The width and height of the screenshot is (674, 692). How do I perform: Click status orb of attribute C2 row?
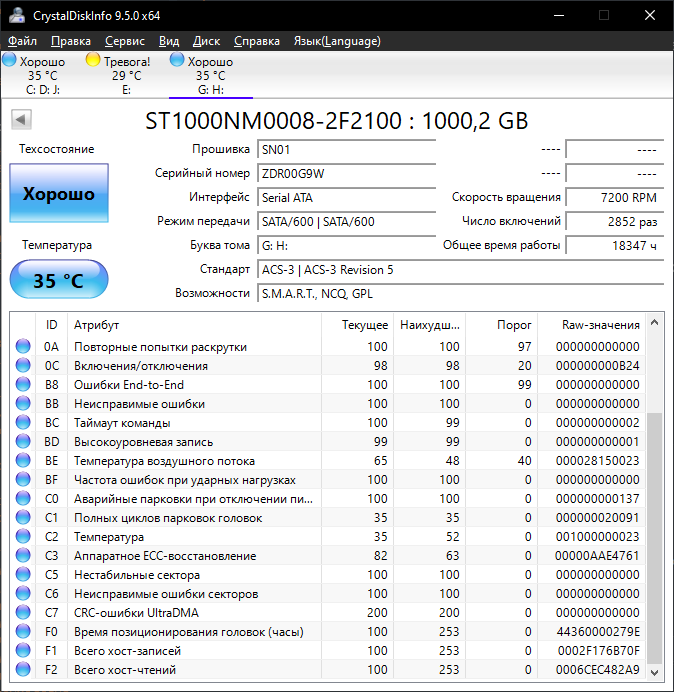23,536
